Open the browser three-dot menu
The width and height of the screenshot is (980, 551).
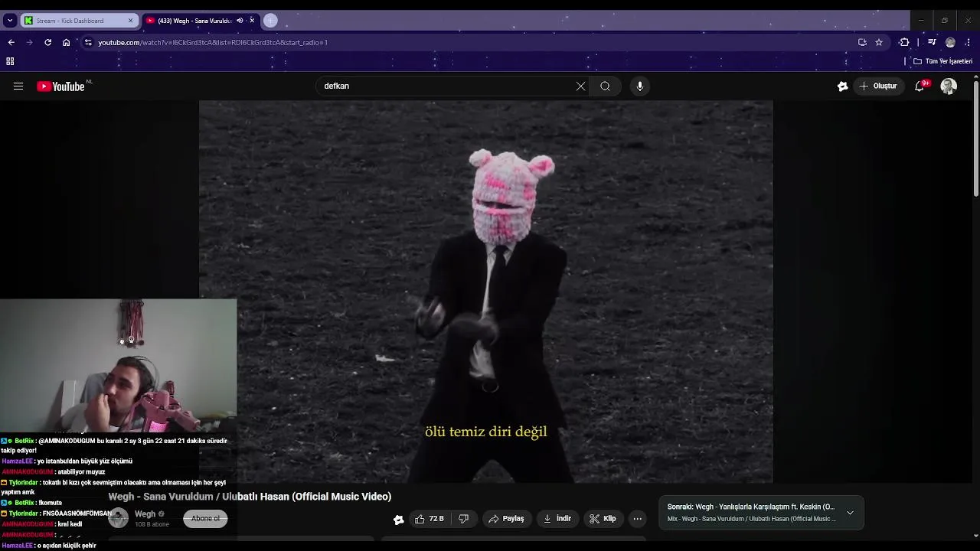(969, 42)
